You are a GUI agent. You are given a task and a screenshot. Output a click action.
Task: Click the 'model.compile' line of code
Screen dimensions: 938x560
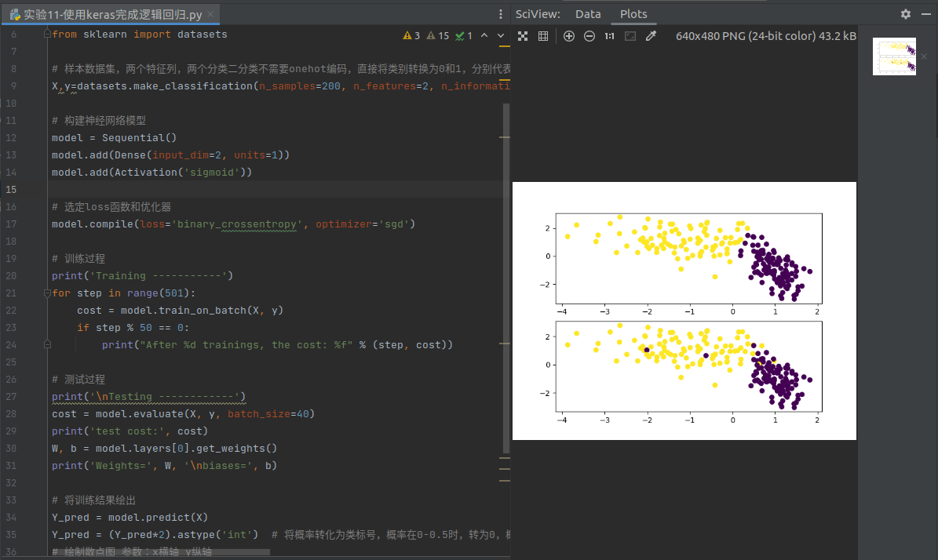tap(233, 224)
